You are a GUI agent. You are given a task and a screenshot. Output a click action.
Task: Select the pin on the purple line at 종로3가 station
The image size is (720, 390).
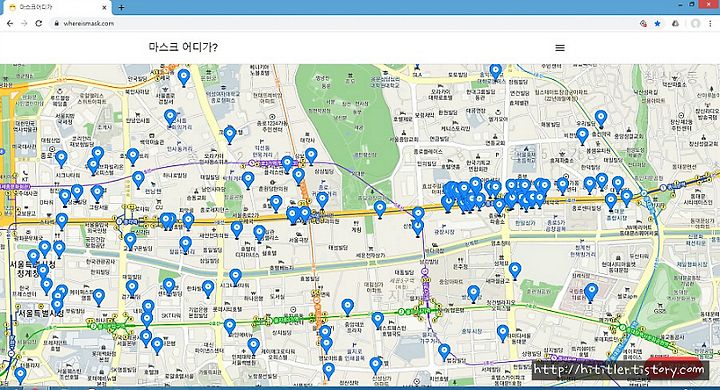[287, 164]
